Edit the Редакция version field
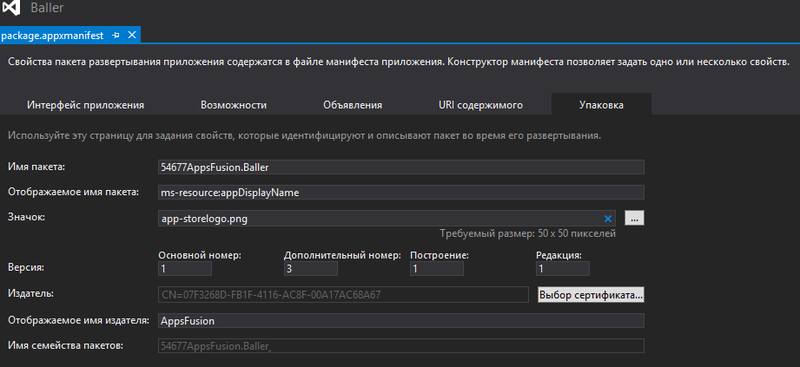 click(563, 268)
